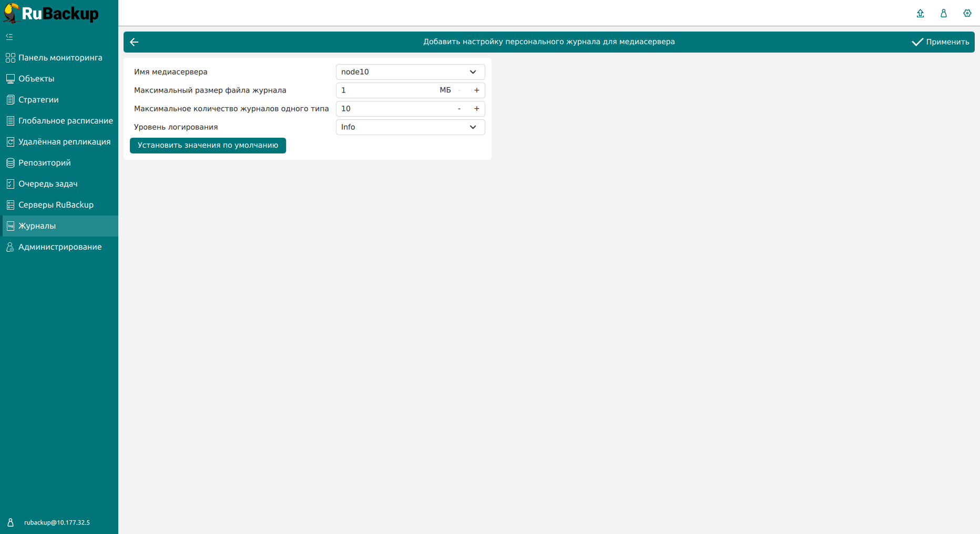Open Серверы RuBackup in sidebar
Viewport: 980px width, 534px height.
[x=56, y=205]
